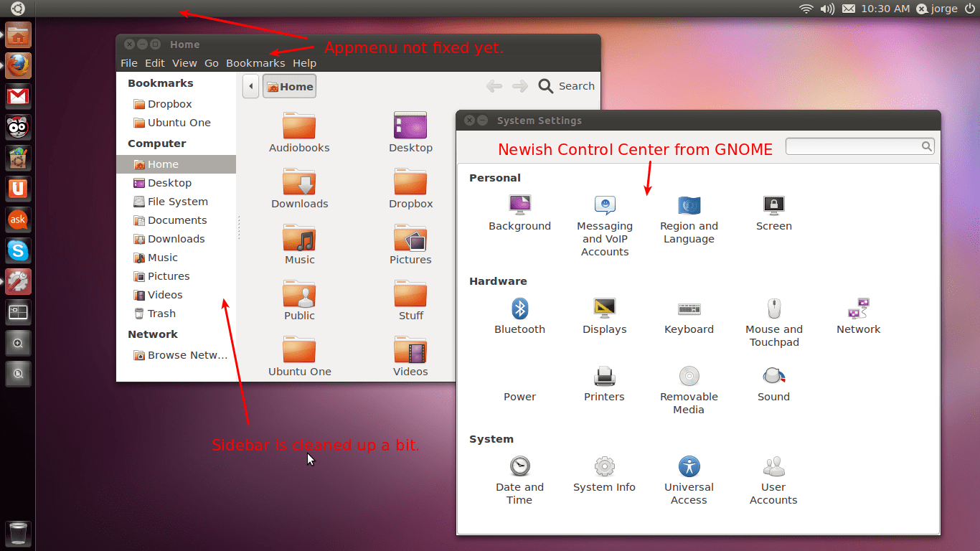Click the System Settings search field

[x=860, y=146]
